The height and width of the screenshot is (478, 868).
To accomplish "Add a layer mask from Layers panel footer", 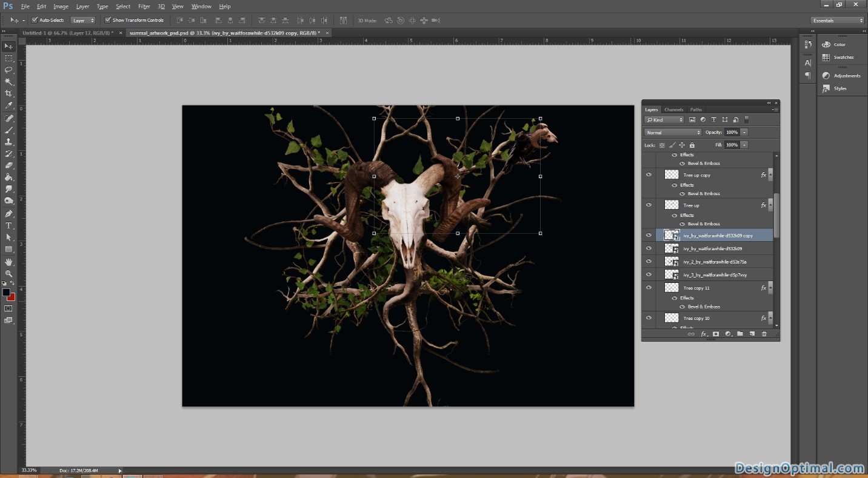I will point(716,334).
